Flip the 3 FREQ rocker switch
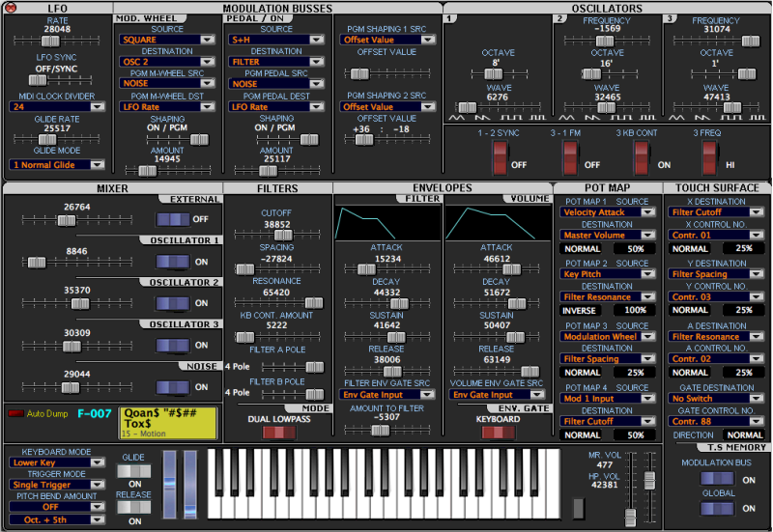Image resolution: width=773 pixels, height=532 pixels. tap(709, 156)
